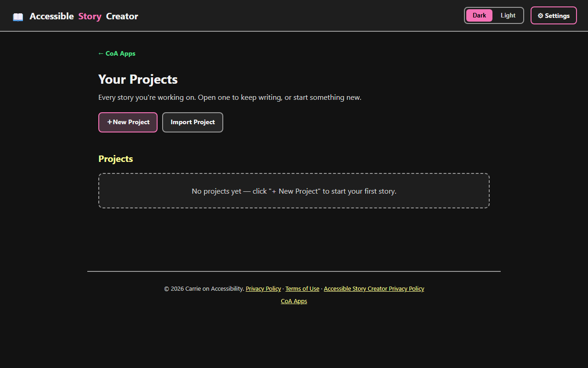Click the pink Story word in header

click(90, 16)
